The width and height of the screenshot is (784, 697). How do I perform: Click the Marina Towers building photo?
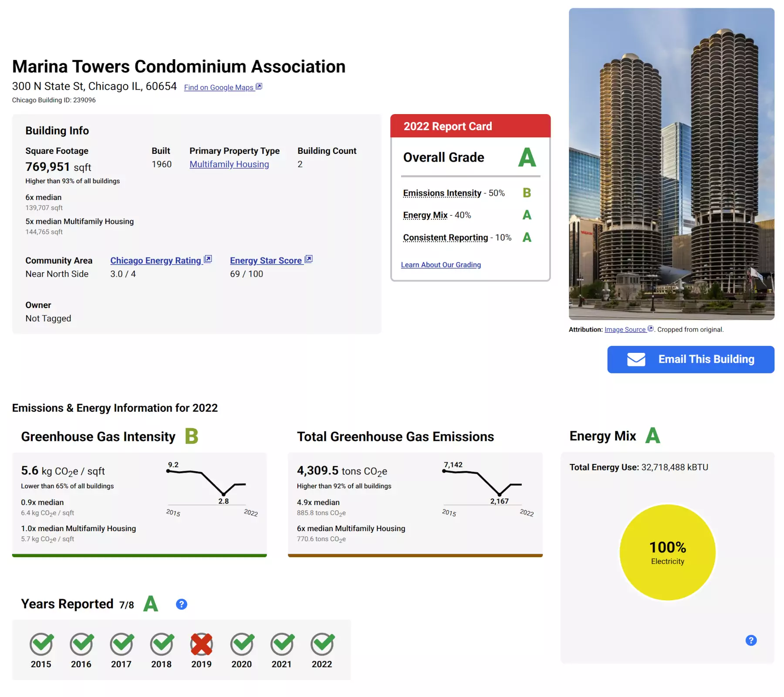click(671, 164)
